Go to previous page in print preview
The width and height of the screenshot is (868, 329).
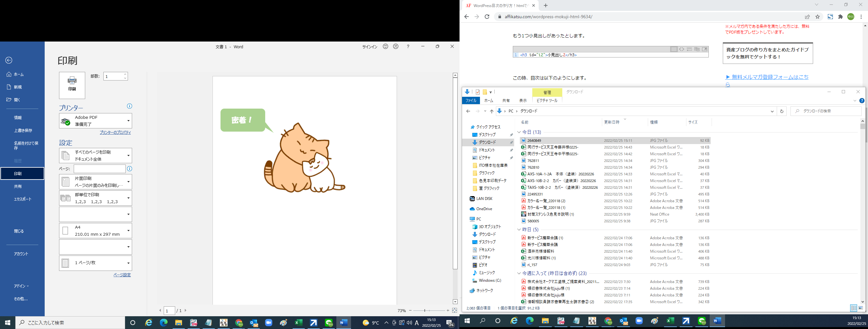point(161,310)
